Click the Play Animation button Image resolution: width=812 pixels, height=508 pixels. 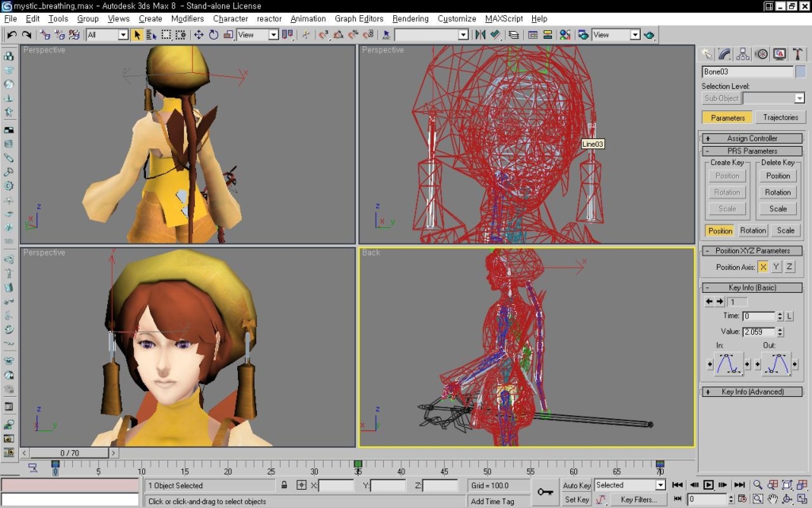(708, 485)
